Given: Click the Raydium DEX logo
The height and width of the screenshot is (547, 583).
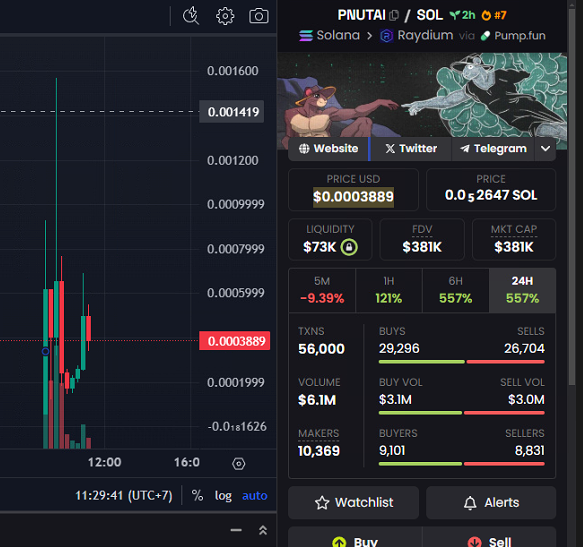Looking at the screenshot, I should [387, 36].
